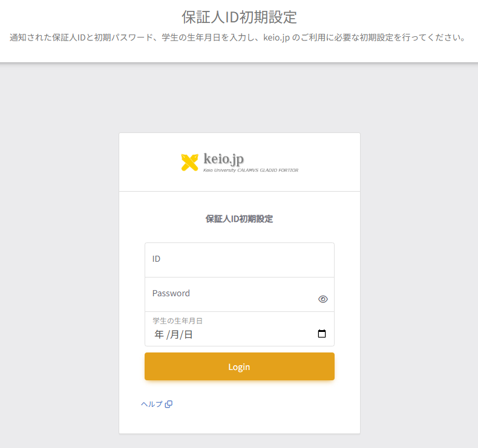Click the keio.jp logo text
The image size is (478, 448).
click(224, 158)
